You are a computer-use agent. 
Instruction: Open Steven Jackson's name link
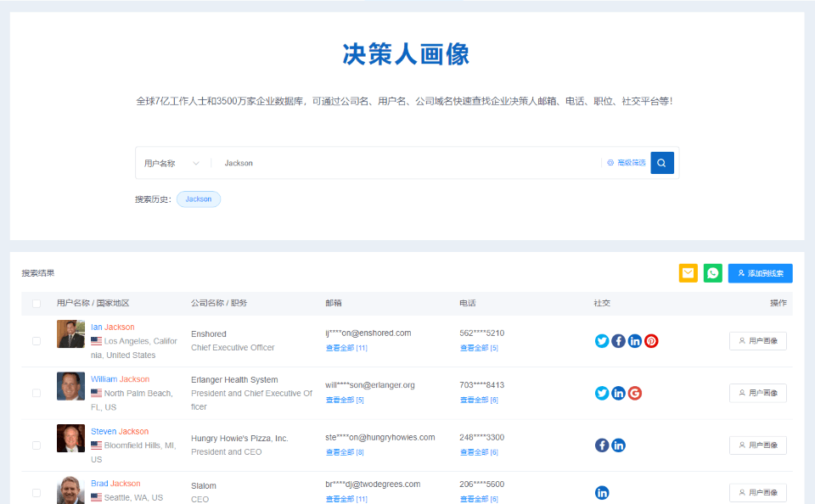click(x=120, y=432)
